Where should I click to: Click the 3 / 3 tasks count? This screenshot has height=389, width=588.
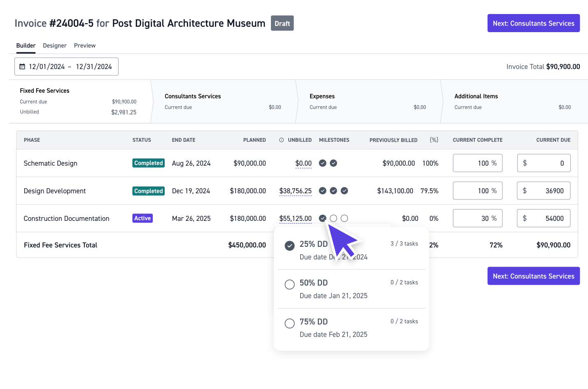(x=404, y=244)
